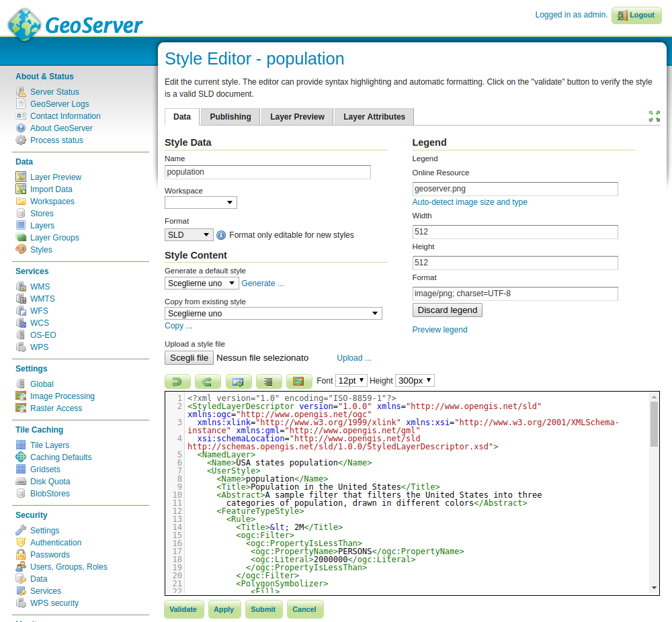
Task: Click the go-to-line icon in editor toolbar
Action: pos(238,381)
